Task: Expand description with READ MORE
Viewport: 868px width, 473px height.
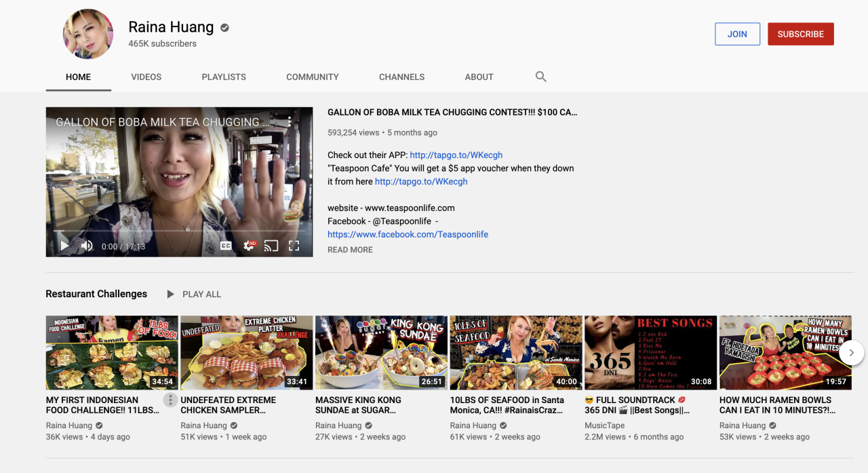Action: (x=350, y=250)
